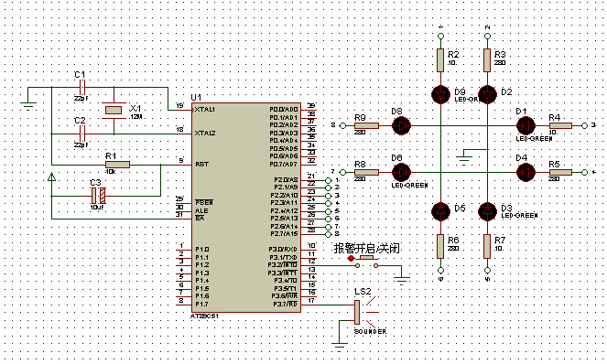Select the X1 crystal oscillator component
Image resolution: width=607 pixels, height=364 pixels.
[x=114, y=111]
